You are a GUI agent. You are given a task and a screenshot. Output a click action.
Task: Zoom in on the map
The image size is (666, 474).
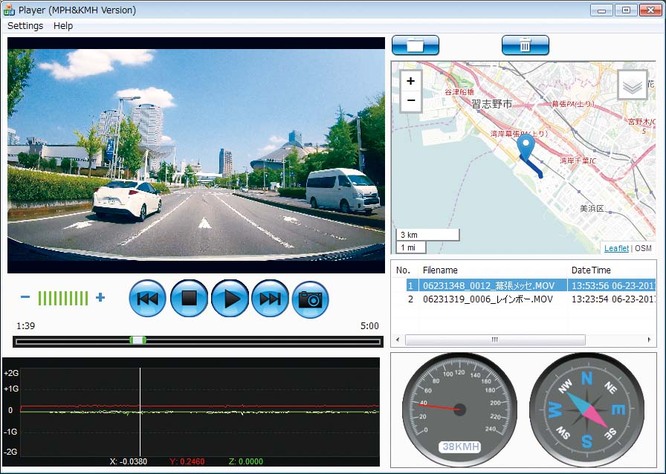tap(411, 81)
